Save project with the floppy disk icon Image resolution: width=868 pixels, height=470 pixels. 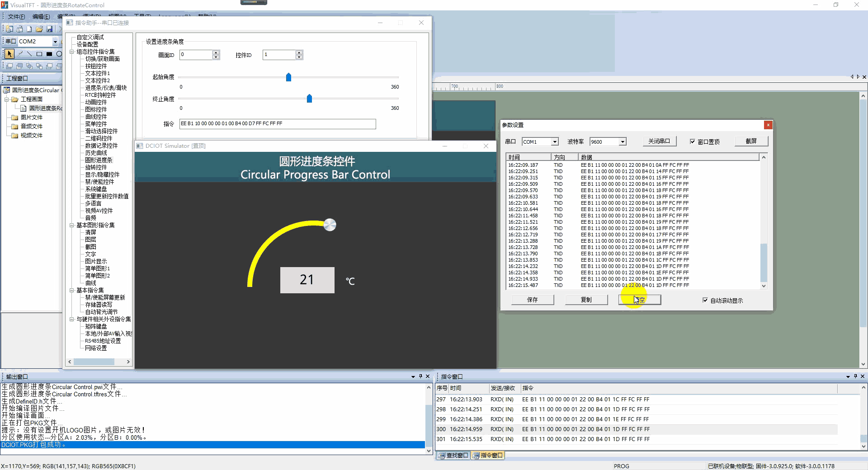point(49,29)
